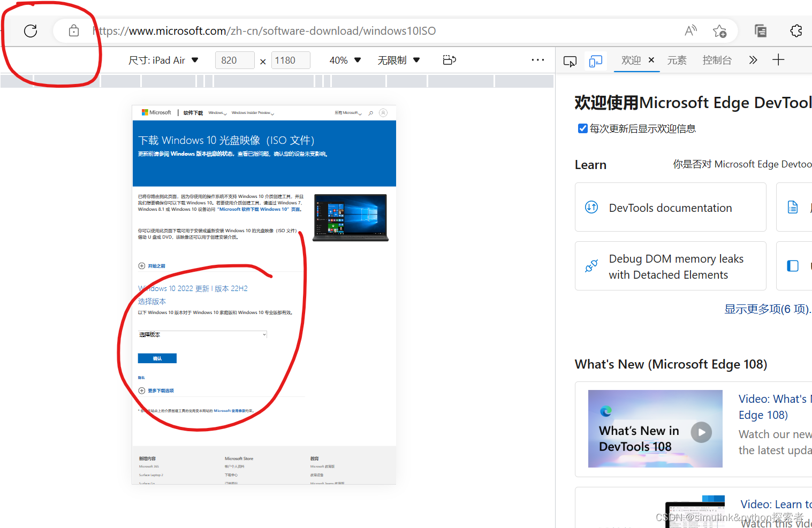The height and width of the screenshot is (528, 812).
Task: Click the site security lock icon
Action: [x=74, y=30]
